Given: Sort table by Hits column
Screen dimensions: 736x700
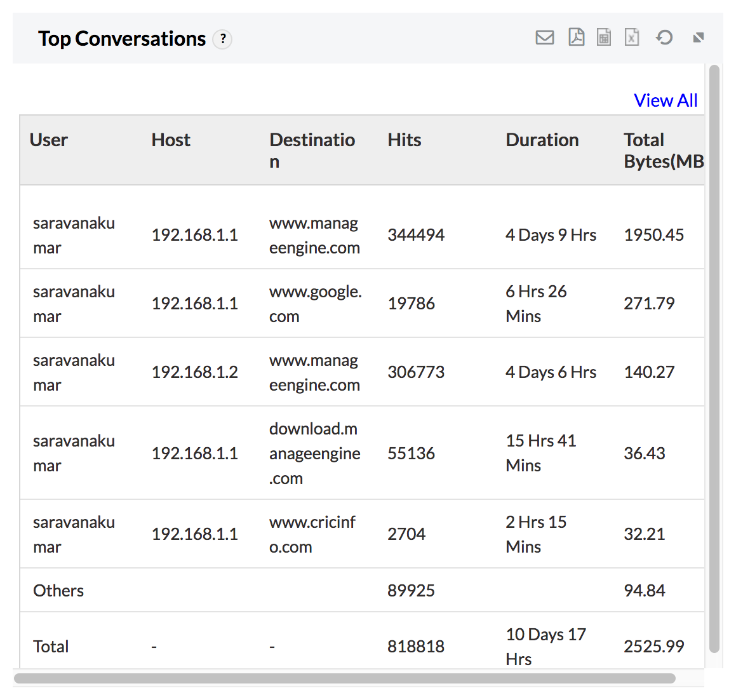Looking at the screenshot, I should click(x=405, y=140).
